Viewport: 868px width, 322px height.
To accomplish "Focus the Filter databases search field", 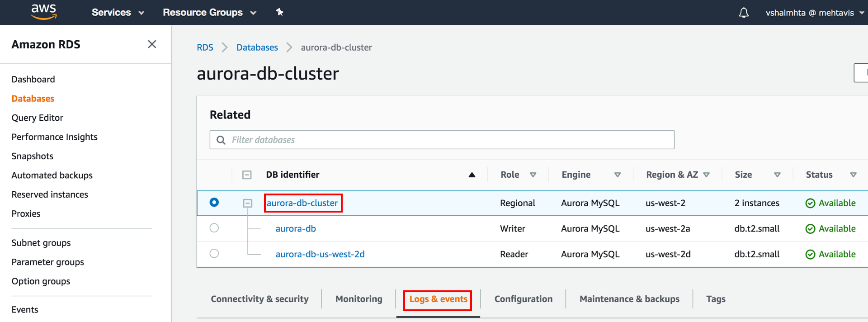I will (x=442, y=140).
